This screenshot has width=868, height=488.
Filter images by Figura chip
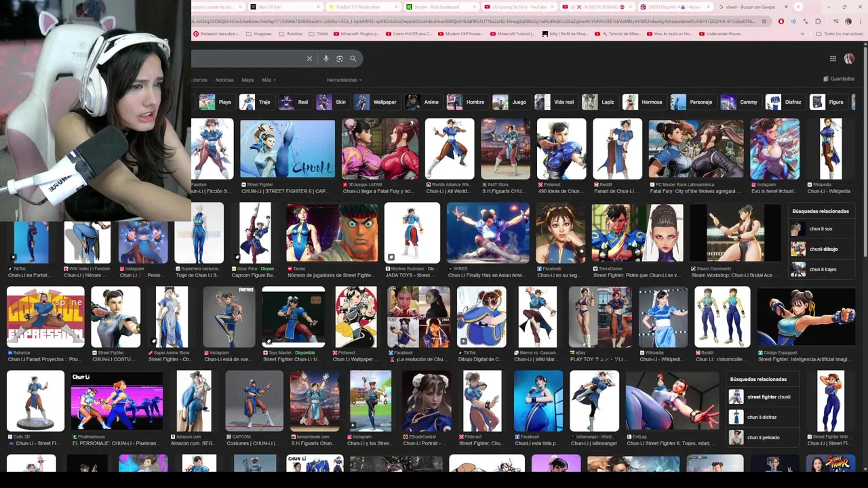click(829, 102)
